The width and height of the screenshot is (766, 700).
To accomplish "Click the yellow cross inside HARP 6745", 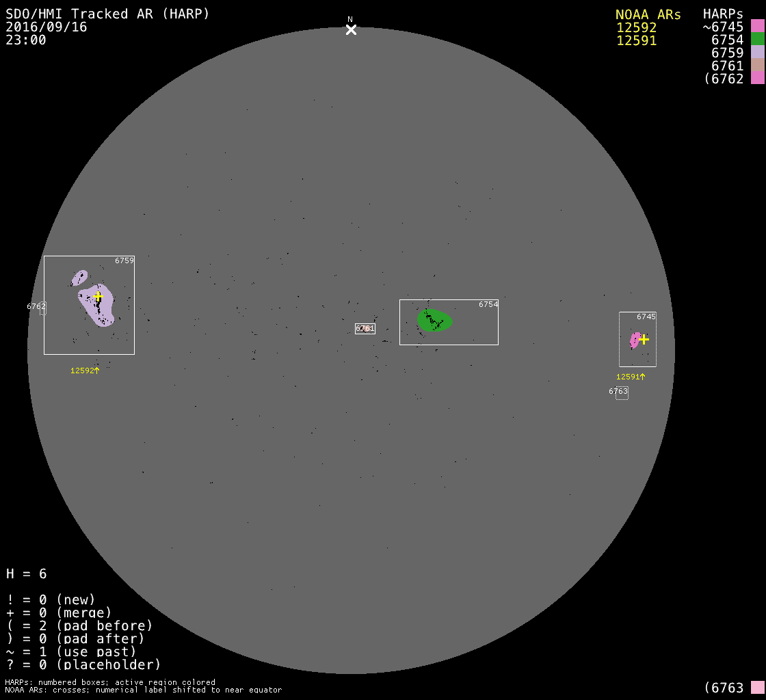I will pos(644,338).
